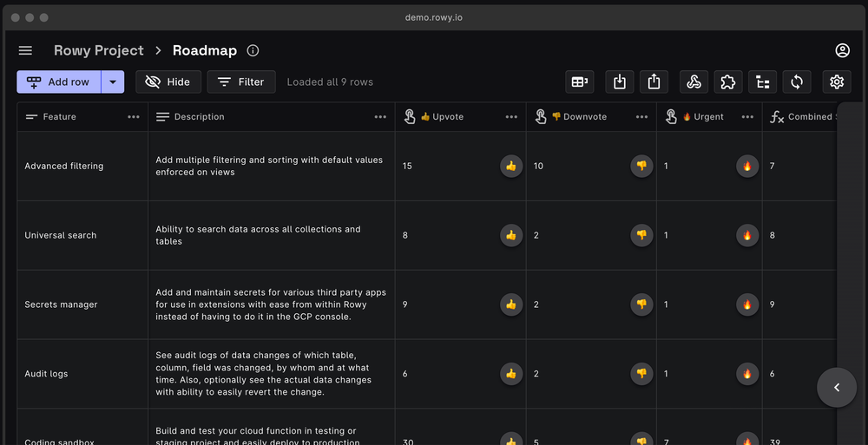This screenshot has width=868, height=445.
Task: Navigate to Rowy Project breadcrumb
Action: pyautogui.click(x=99, y=51)
